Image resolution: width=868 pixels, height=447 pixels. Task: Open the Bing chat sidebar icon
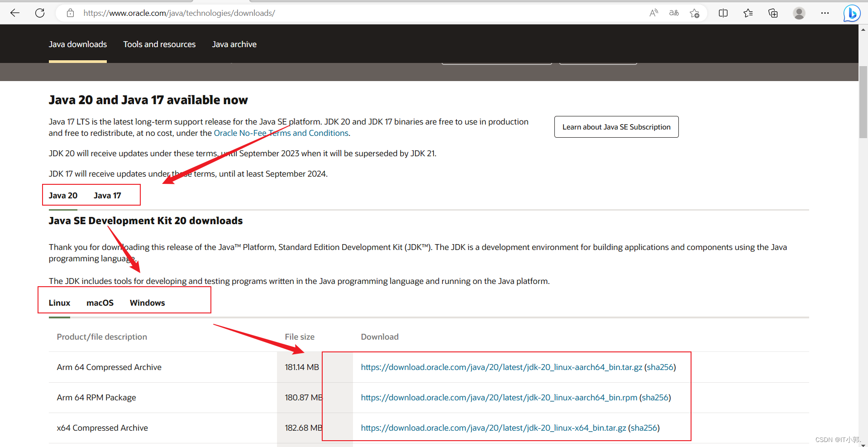click(x=852, y=13)
